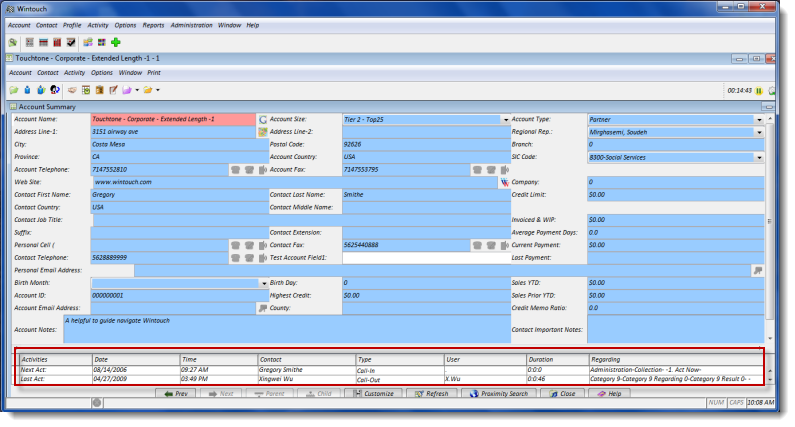Select the Last Act row Xingwei Wu
795x427 pixels.
pos(390,379)
